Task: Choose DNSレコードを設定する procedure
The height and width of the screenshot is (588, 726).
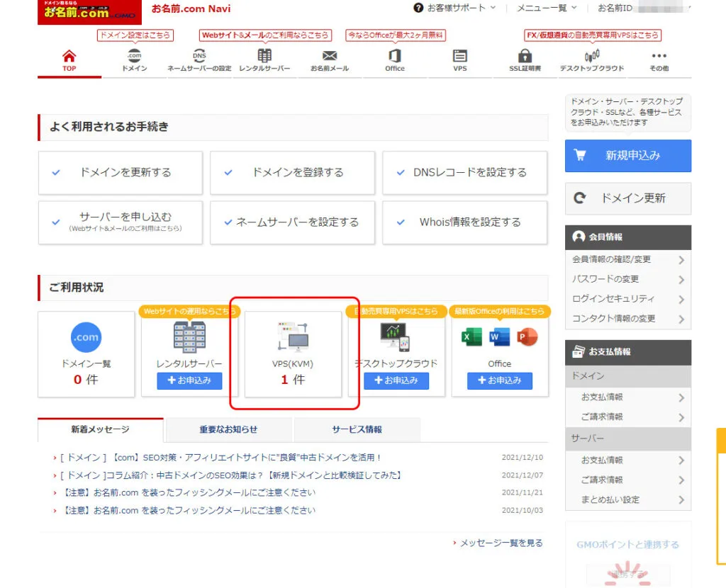Action: tap(464, 172)
